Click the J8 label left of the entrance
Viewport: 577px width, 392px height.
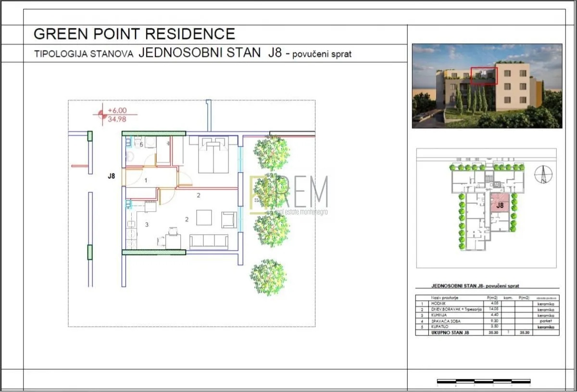(112, 176)
